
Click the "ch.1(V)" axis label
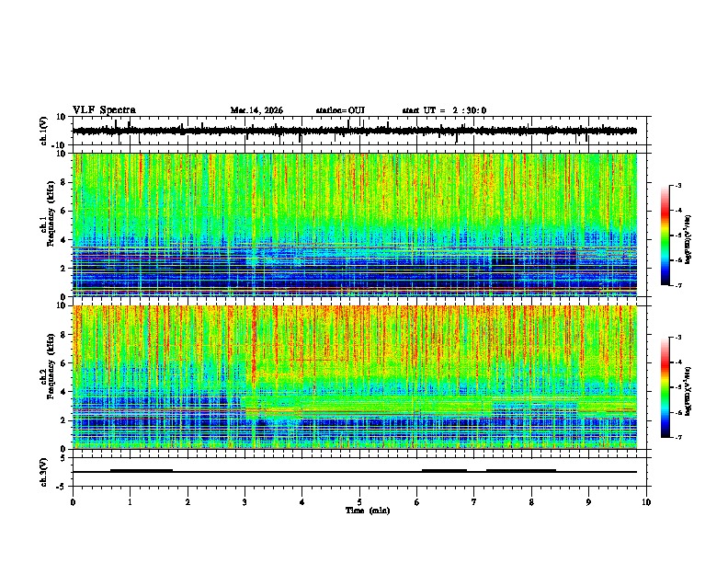pyautogui.click(x=44, y=131)
